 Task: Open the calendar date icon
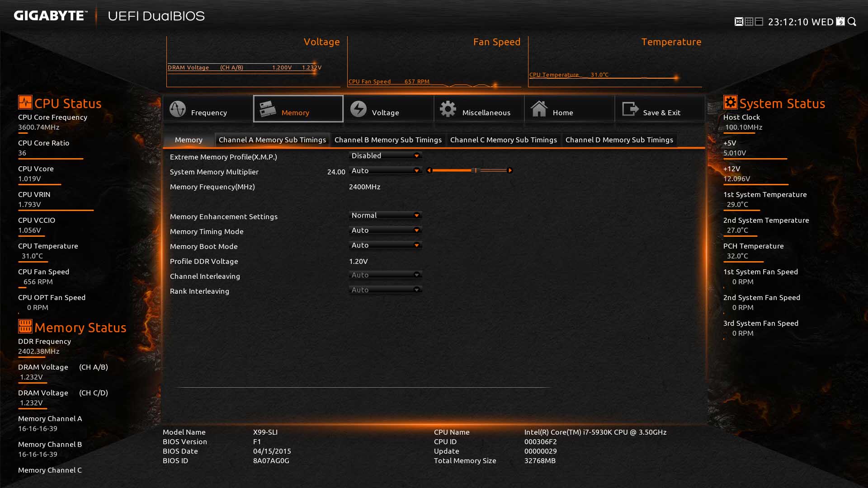pos(840,21)
